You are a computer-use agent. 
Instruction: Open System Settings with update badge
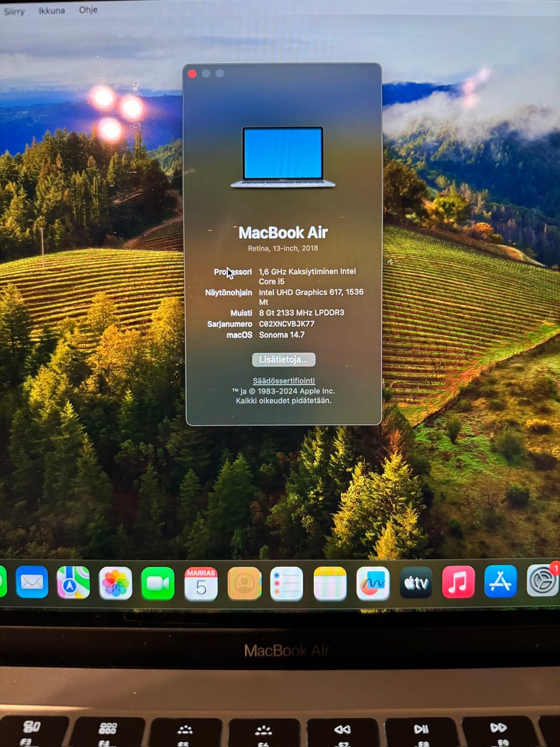543,580
